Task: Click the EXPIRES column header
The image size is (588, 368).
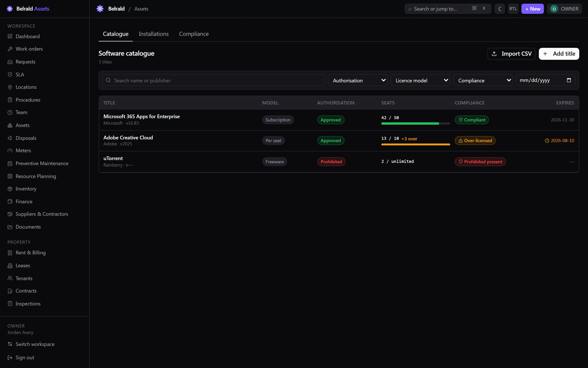Action: [x=565, y=103]
